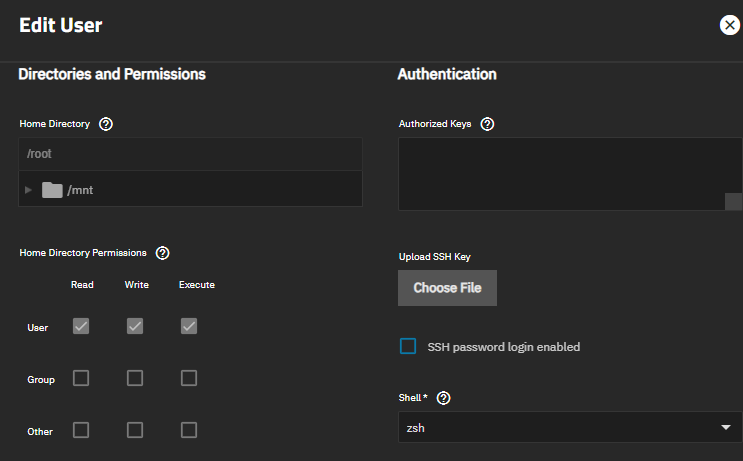The height and width of the screenshot is (461, 743).
Task: Open Authorized Keys help tooltip icon
Action: (x=487, y=124)
